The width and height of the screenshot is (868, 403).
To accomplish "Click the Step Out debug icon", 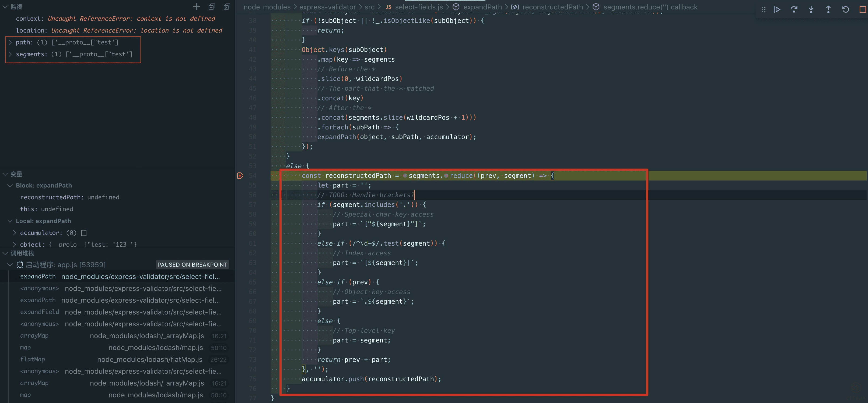I will click(x=828, y=9).
